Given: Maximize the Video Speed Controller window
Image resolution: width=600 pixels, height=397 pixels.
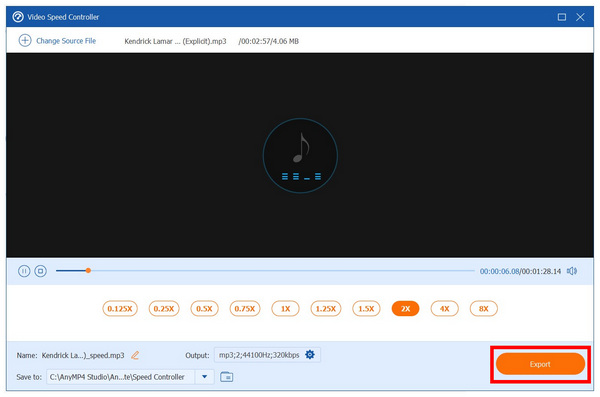Looking at the screenshot, I should tap(562, 17).
